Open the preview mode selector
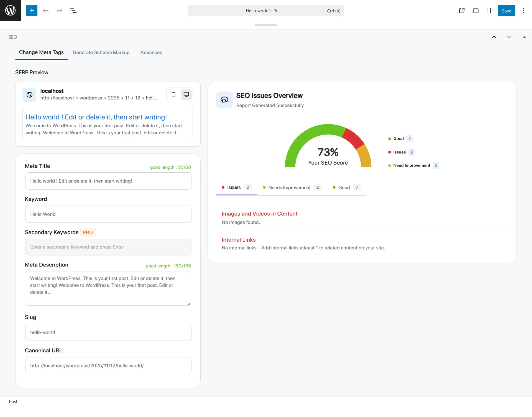The image size is (532, 417). (x=476, y=11)
